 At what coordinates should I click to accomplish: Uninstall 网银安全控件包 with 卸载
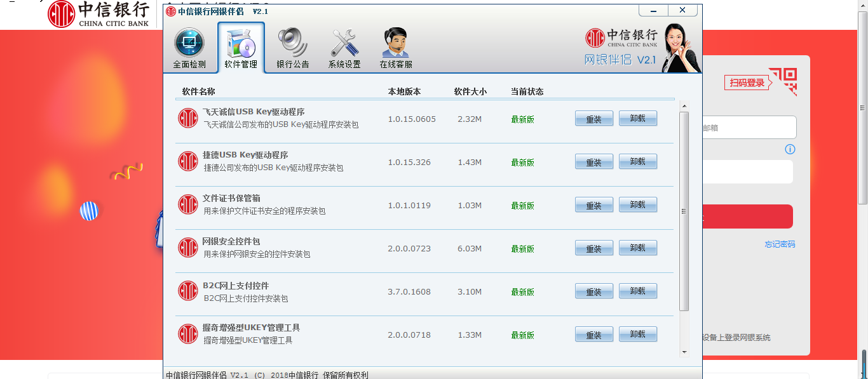[638, 248]
